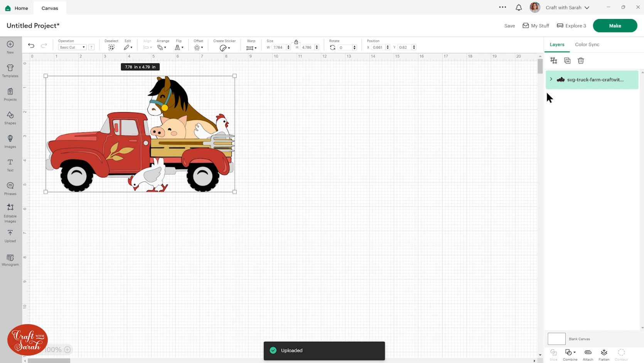Click the Uploaded notification toast
Viewport: 644px width, 363px height.
(324, 351)
